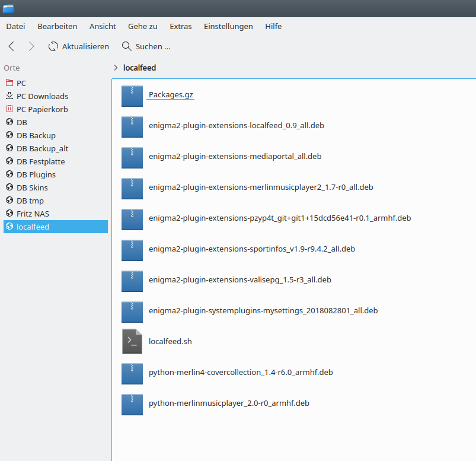Viewport: 476px width, 461px height.
Task: Open the DB Skins place label
Action: pos(32,188)
